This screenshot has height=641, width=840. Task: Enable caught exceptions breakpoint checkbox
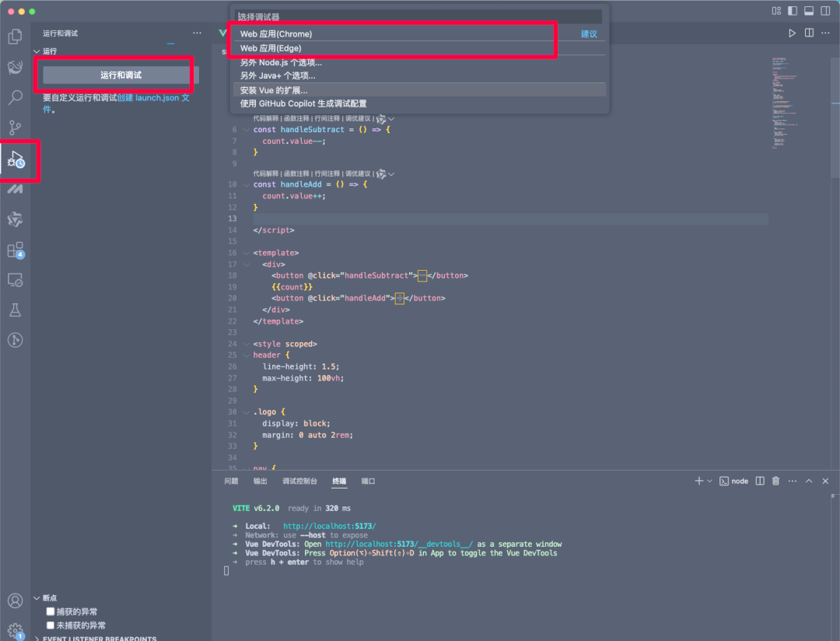pyautogui.click(x=51, y=611)
